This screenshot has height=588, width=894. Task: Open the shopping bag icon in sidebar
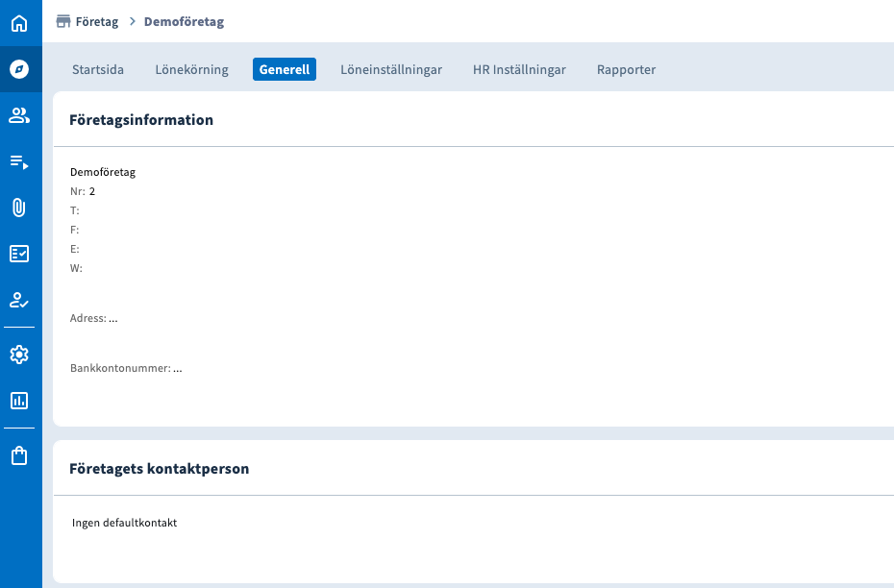tap(19, 455)
